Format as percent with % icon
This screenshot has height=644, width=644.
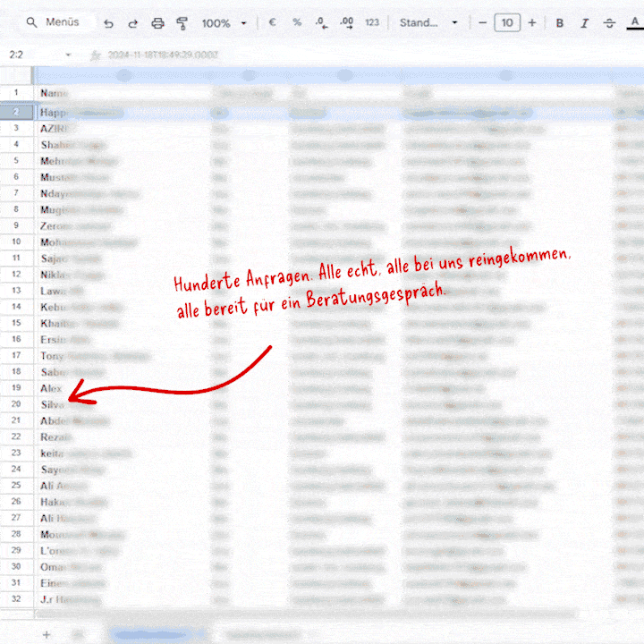click(297, 22)
